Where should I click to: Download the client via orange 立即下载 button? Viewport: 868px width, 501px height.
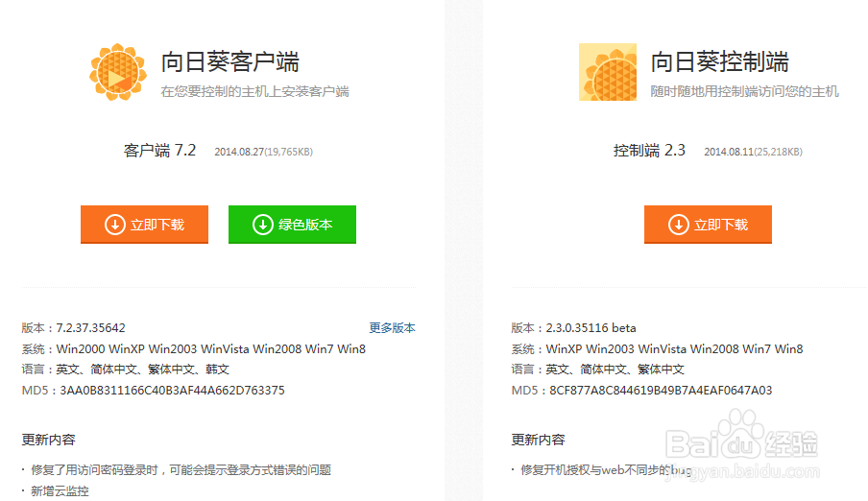[x=144, y=225]
